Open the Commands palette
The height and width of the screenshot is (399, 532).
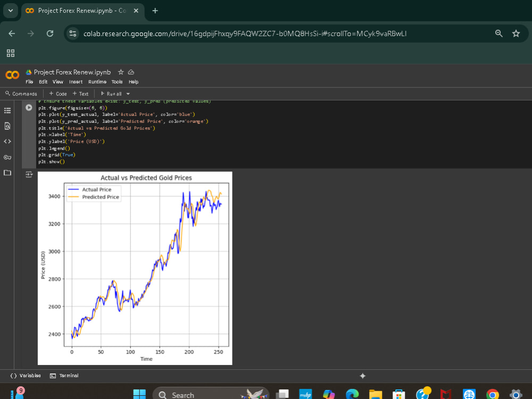coord(21,94)
